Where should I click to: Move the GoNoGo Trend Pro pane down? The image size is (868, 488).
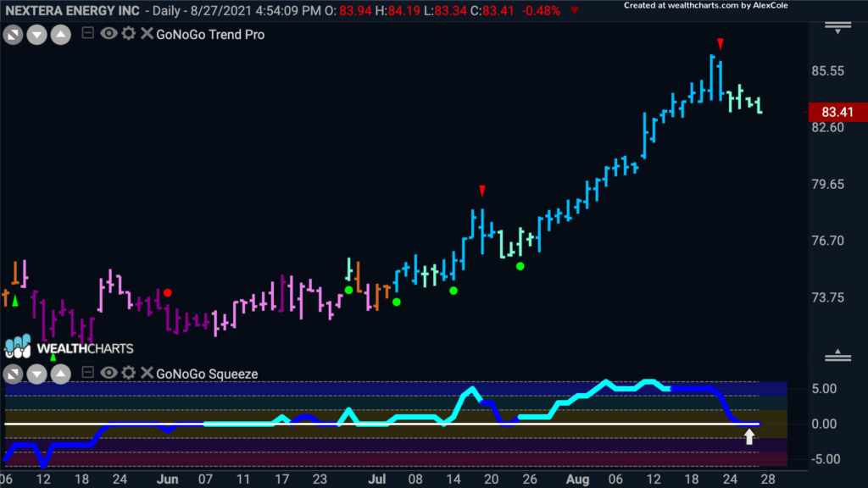(x=36, y=35)
